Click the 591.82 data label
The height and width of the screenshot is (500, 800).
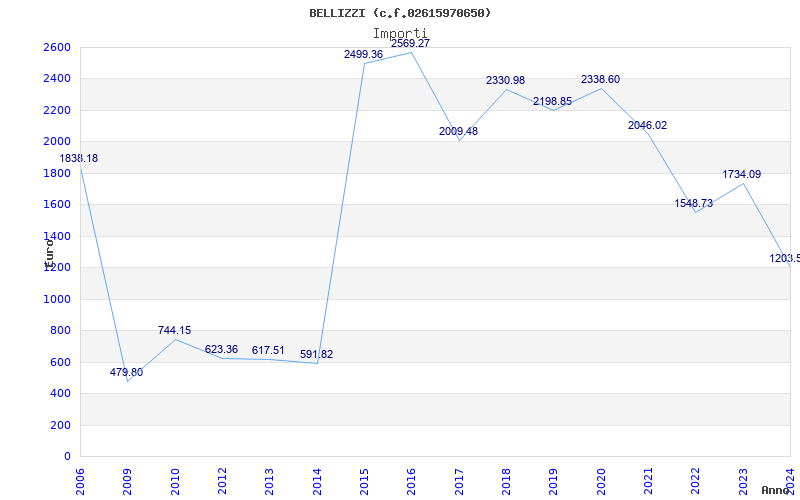316,354
